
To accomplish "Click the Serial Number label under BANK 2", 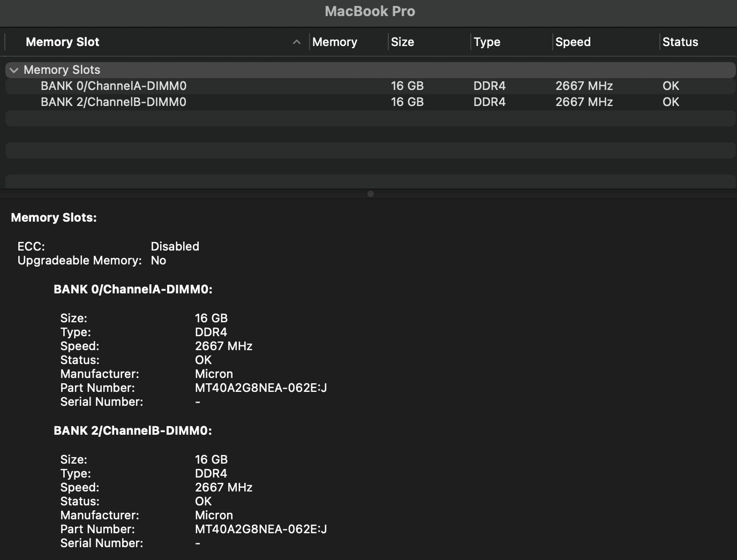I will pos(102,543).
